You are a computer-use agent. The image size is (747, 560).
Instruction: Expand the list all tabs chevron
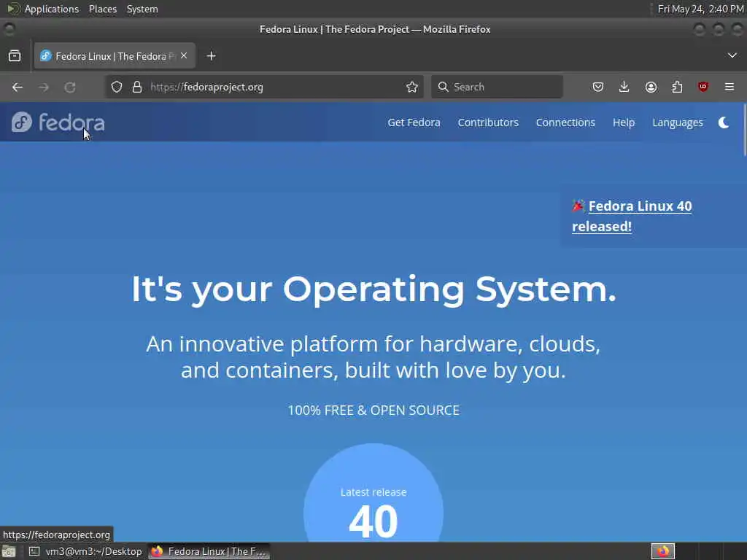pyautogui.click(x=732, y=55)
